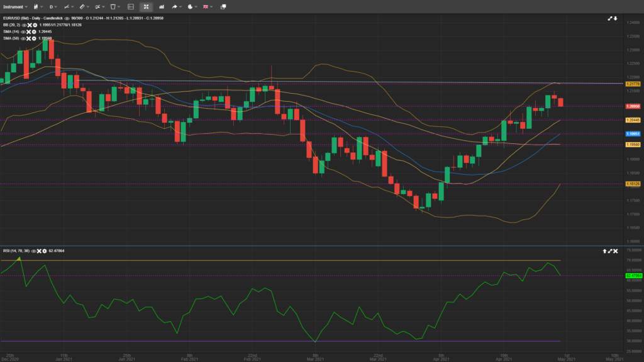This screenshot has height=362, width=644.
Task: Remove the SMA (14) indicator
Action: click(28, 31)
